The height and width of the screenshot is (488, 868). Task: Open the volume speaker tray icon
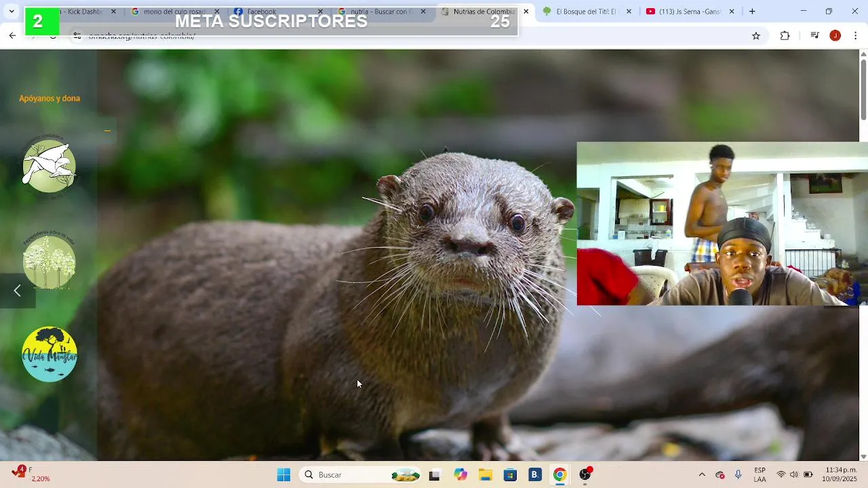tap(794, 475)
